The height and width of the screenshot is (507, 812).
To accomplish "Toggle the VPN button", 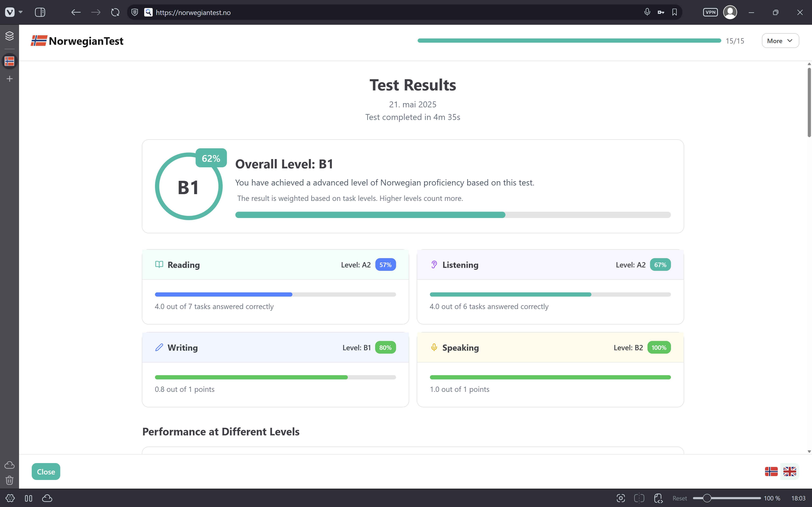I will [x=710, y=12].
